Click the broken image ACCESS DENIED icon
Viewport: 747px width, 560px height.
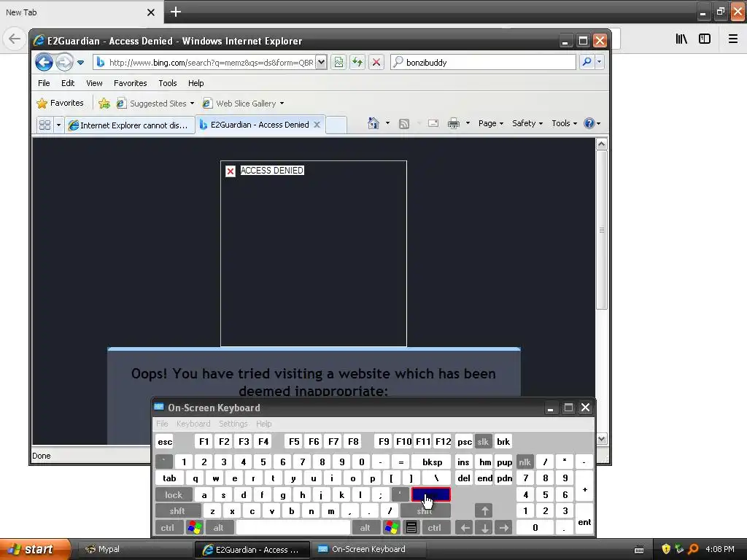coord(230,171)
